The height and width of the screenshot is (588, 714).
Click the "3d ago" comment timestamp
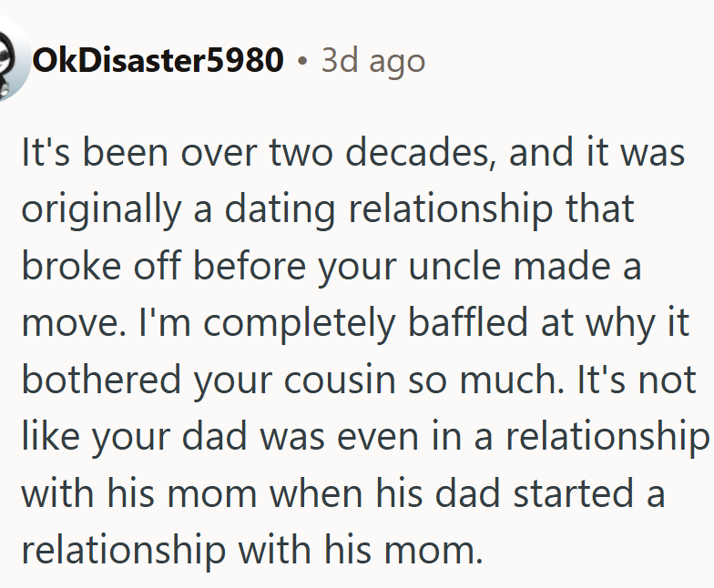coord(373,61)
